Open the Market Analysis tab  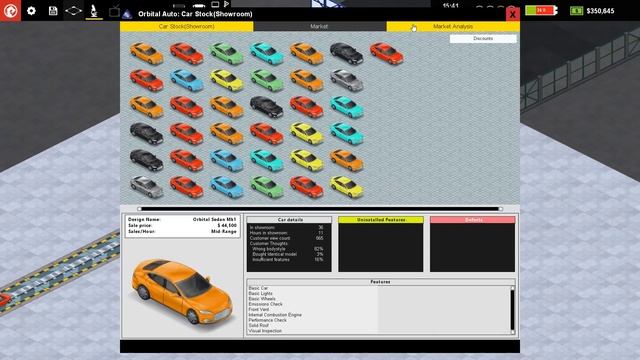[x=453, y=27]
